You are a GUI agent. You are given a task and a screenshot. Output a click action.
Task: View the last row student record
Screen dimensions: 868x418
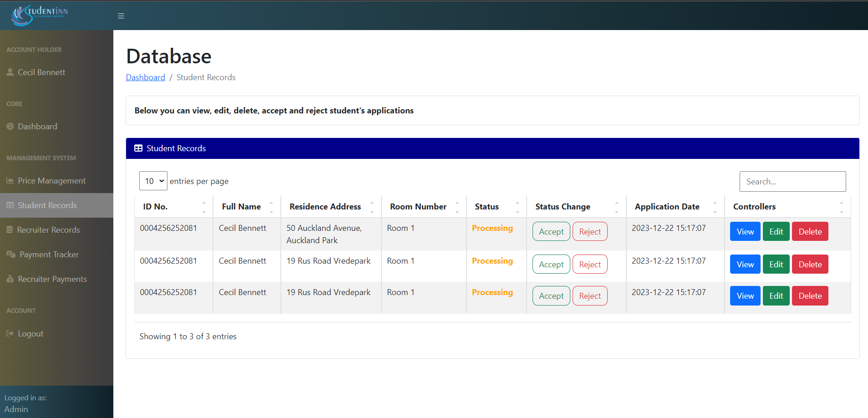(x=745, y=296)
